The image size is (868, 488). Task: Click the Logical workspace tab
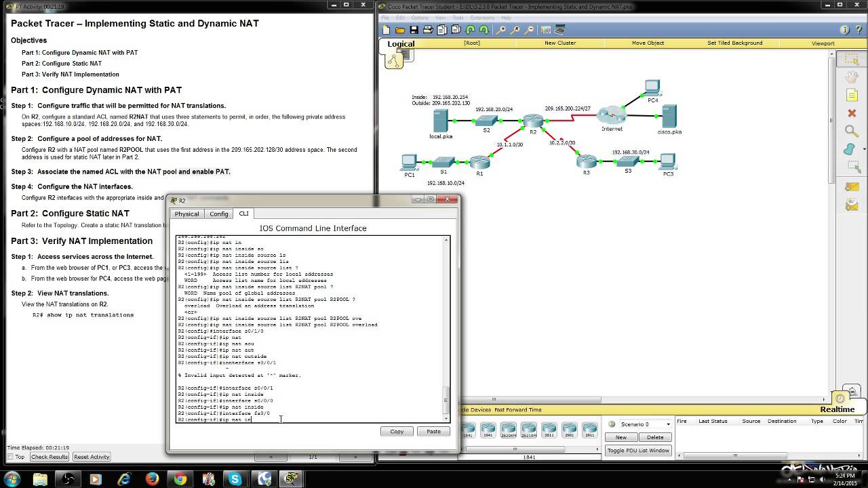click(401, 43)
